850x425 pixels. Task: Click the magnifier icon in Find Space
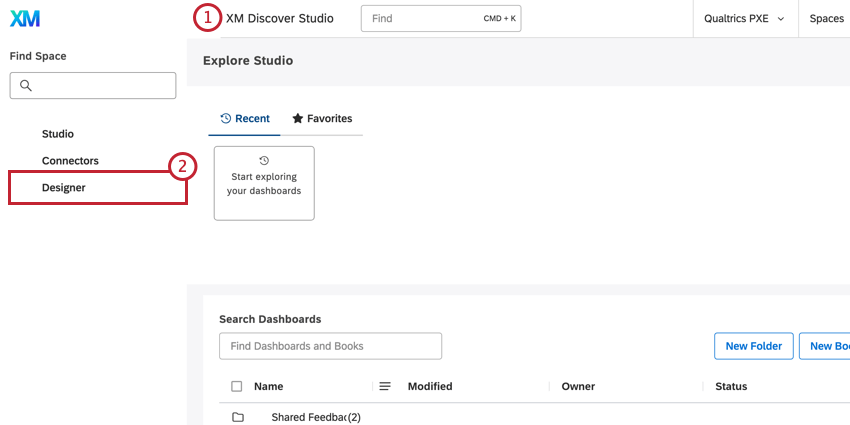26,86
